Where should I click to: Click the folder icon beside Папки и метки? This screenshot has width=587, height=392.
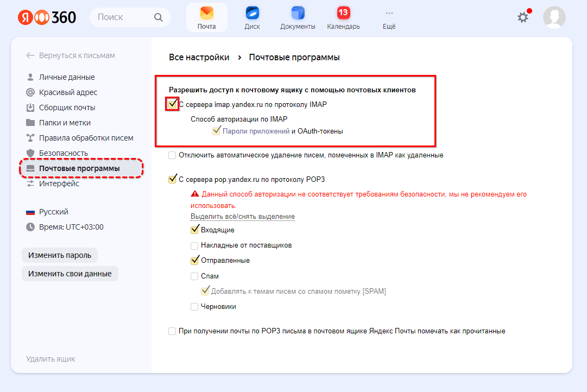click(x=30, y=122)
